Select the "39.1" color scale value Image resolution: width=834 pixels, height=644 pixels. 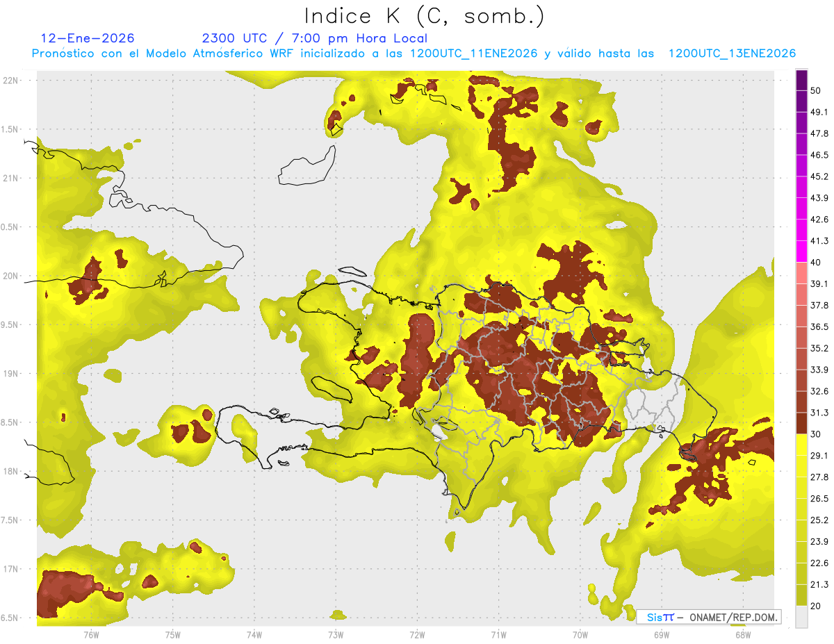tap(819, 284)
